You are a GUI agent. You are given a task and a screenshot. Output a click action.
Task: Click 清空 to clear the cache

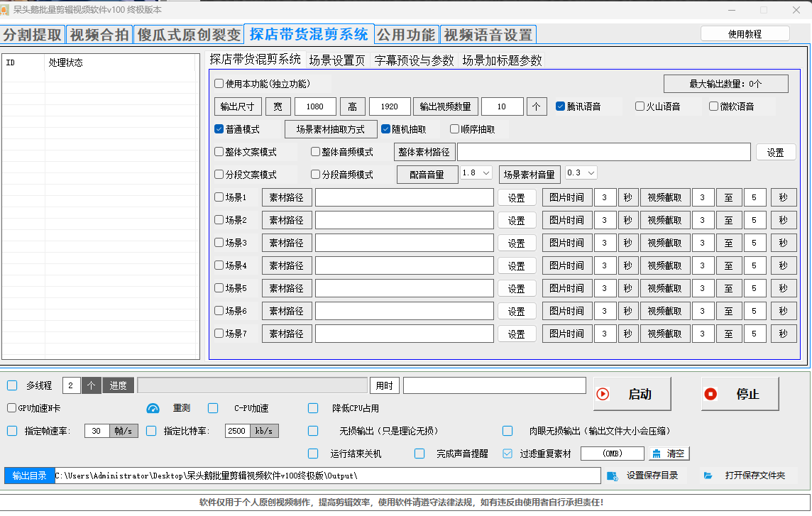(668, 454)
